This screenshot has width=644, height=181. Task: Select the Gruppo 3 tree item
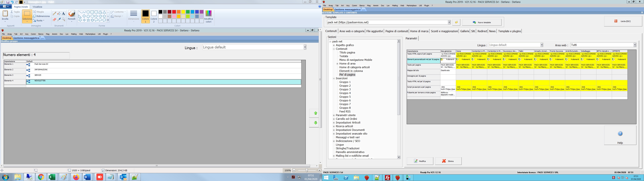point(345,89)
